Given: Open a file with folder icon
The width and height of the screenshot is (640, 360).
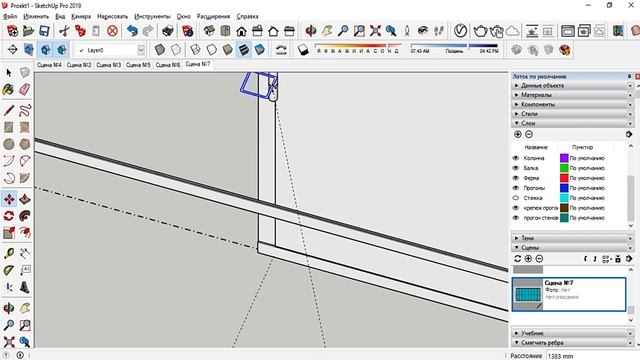Looking at the screenshot, I should click(28, 31).
